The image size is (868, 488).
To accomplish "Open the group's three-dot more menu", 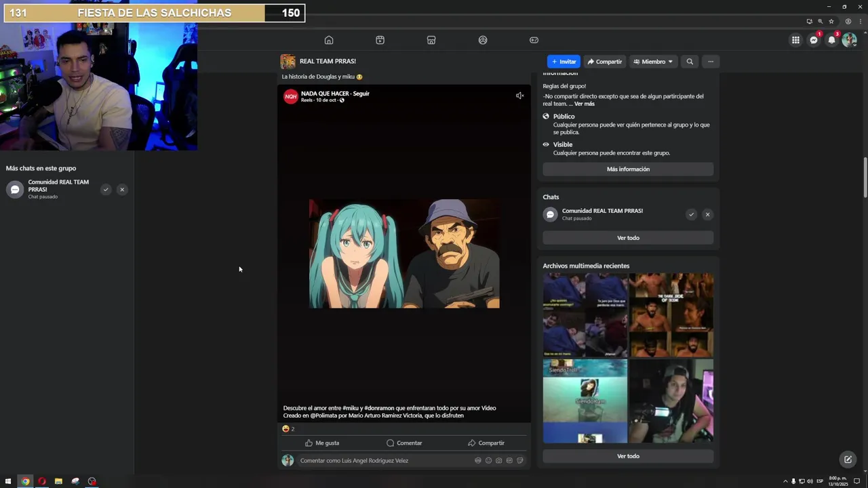I will tap(711, 62).
